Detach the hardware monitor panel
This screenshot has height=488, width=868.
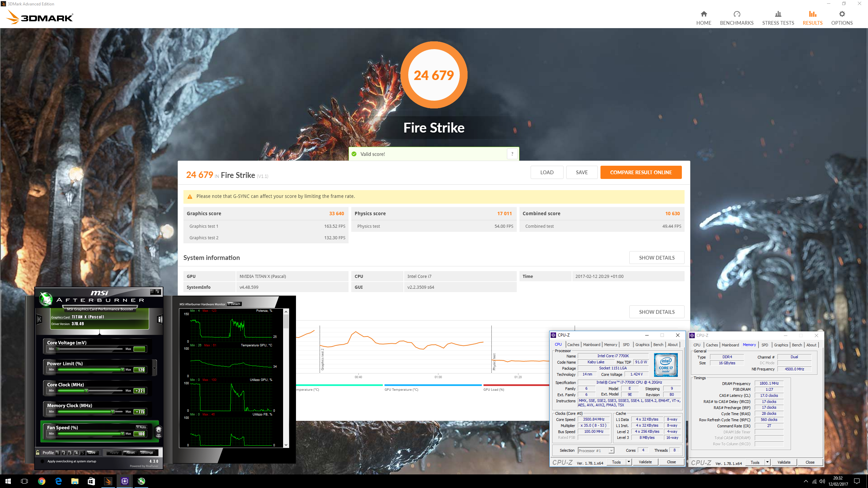pyautogui.click(x=234, y=304)
